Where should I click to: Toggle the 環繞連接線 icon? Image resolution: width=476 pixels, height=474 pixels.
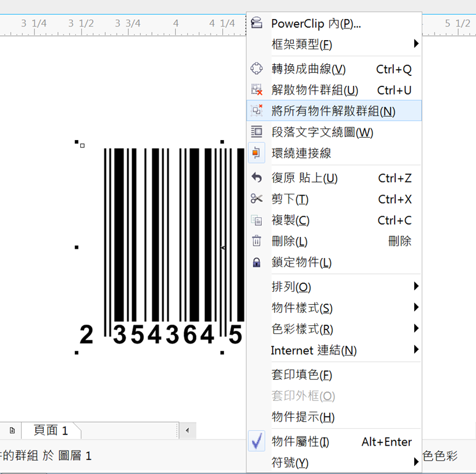(x=256, y=152)
